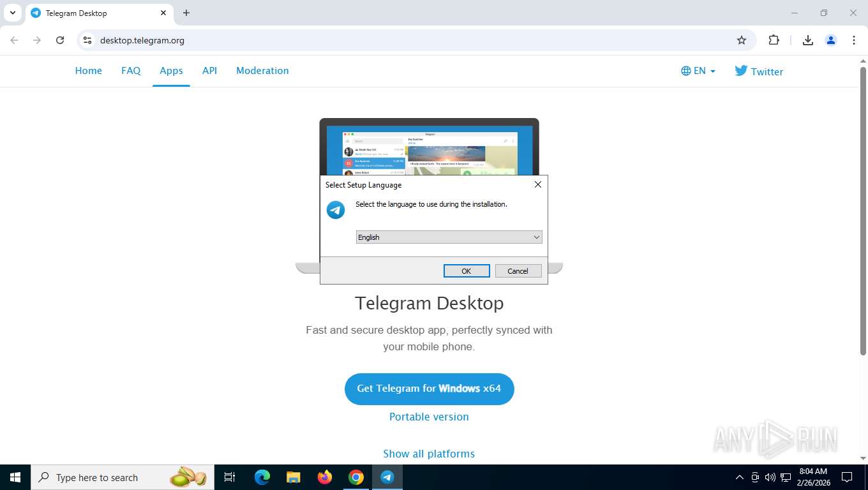Click the Chrome forward arrow
Viewport: 868px width, 490px height.
(37, 40)
